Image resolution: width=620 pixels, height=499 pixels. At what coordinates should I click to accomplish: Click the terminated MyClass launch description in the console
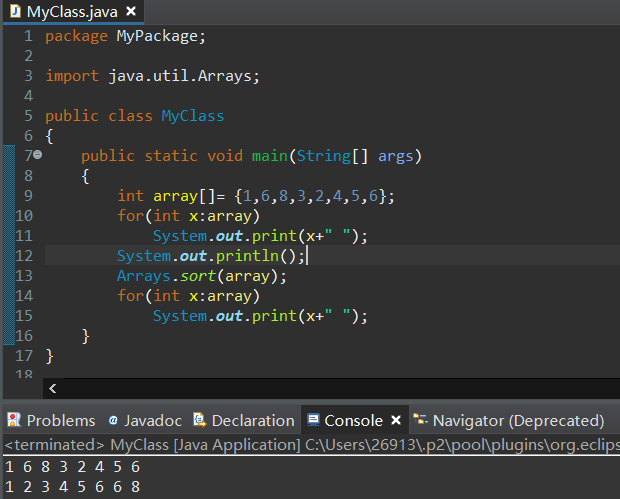coord(312,445)
